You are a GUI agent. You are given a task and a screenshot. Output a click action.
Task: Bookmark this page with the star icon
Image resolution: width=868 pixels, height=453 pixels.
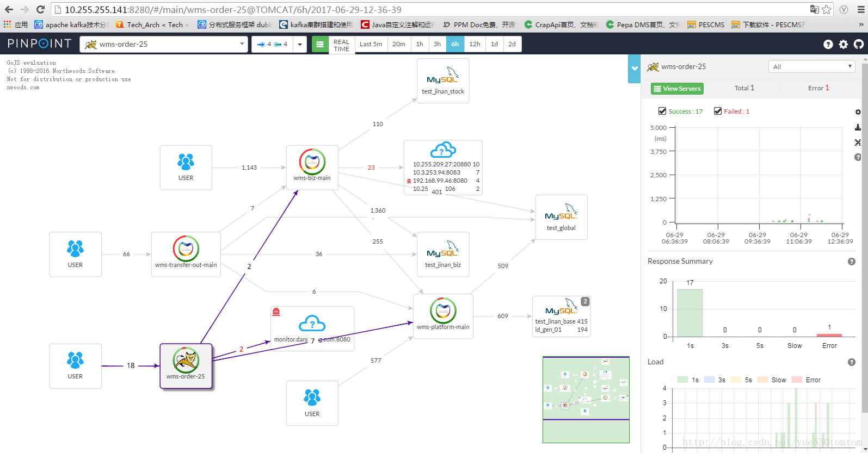pos(827,9)
